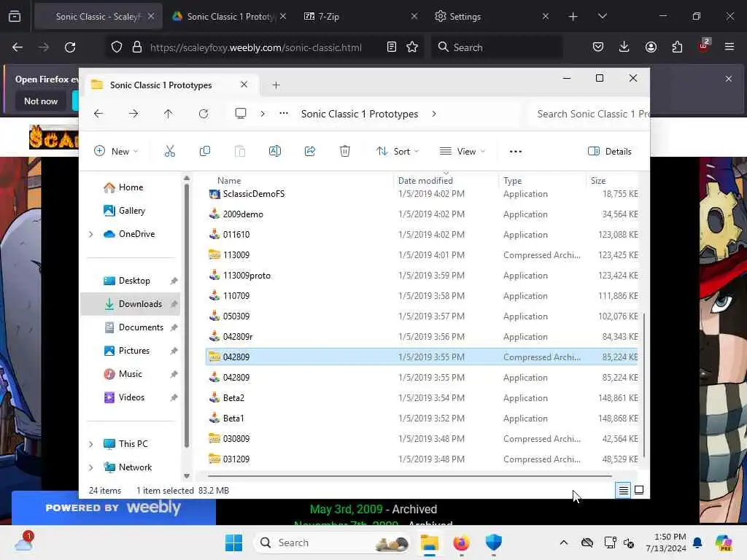Select Home in navigation pane
The width and height of the screenshot is (747, 560).
pyautogui.click(x=131, y=187)
